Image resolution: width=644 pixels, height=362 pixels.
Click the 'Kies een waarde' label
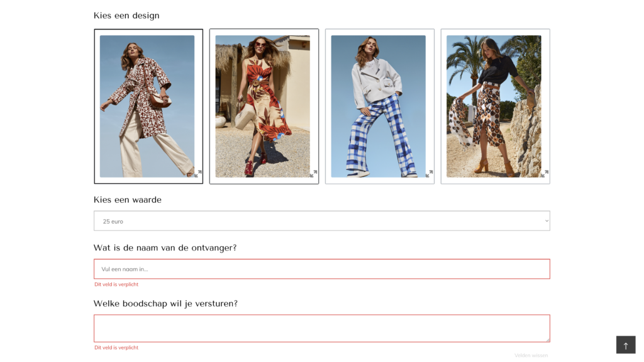(127, 200)
